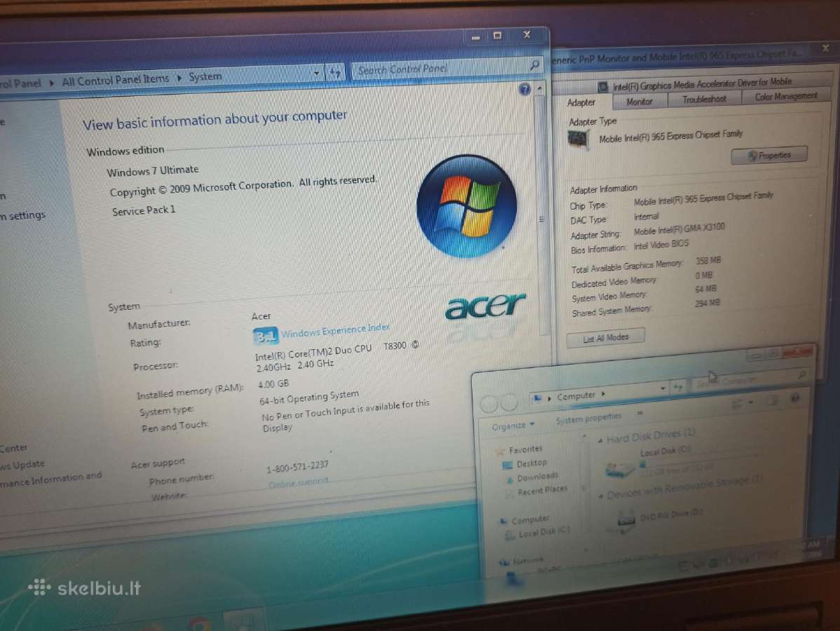Open the address bar history dropdown arrow
This screenshot has width=840, height=631.
(x=316, y=73)
